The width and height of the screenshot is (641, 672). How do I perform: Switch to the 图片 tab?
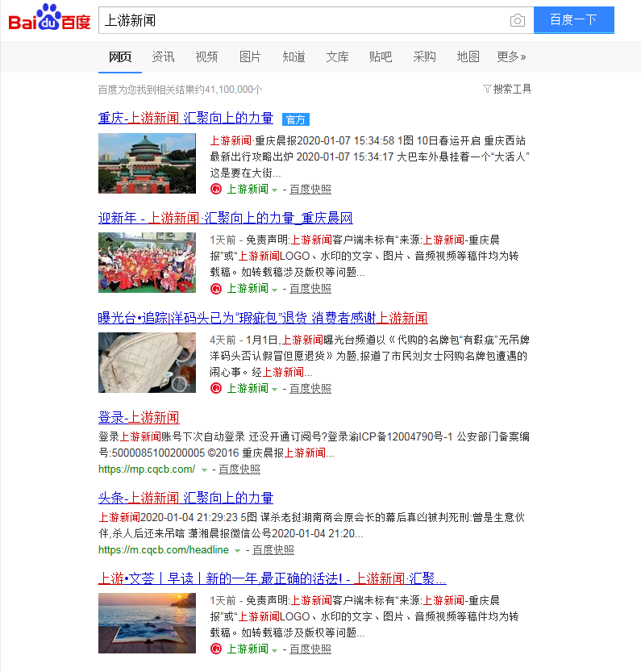click(250, 56)
